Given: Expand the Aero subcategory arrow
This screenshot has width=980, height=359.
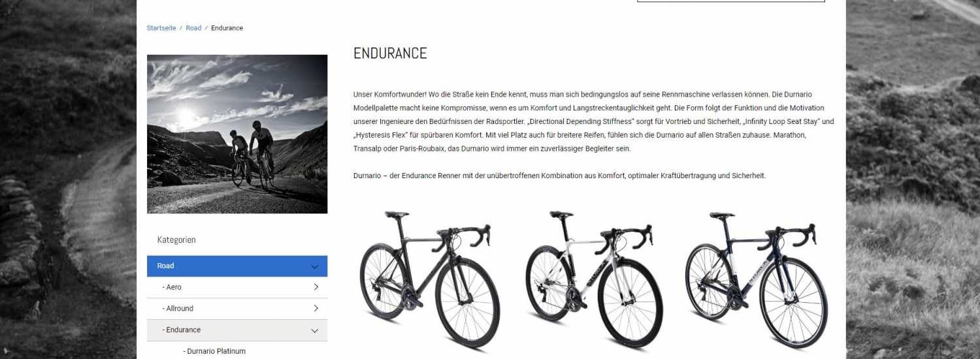Looking at the screenshot, I should tap(316, 287).
